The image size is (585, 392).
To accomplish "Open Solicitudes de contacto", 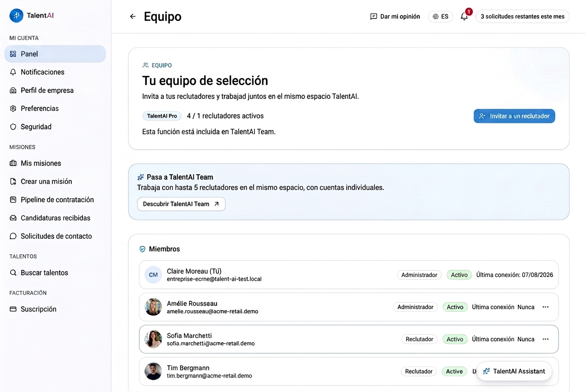I will pos(55,236).
